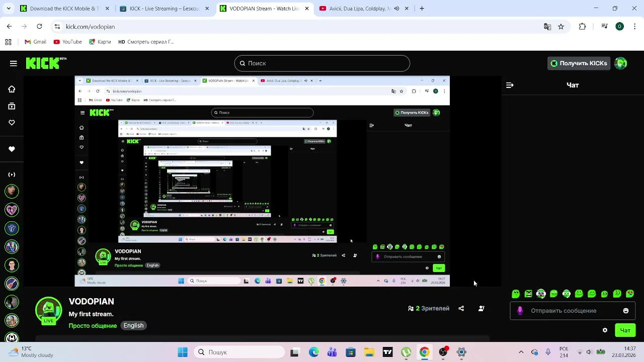644x362 pixels.
Task: Collapse the chat panel with arrow icon
Action: click(510, 85)
